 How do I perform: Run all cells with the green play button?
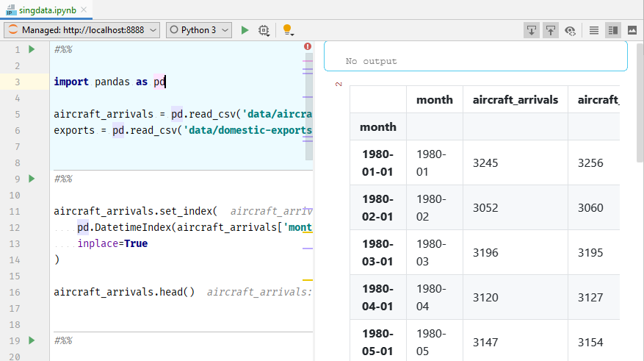coord(245,30)
